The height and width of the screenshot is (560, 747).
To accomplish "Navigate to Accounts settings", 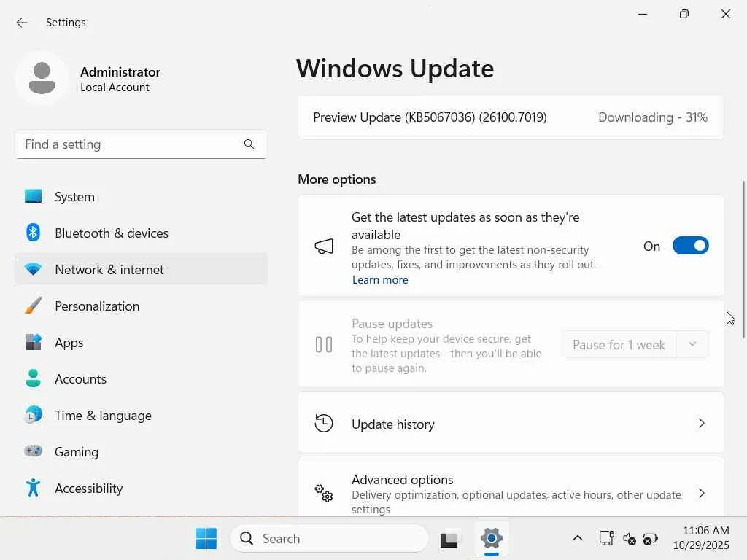I will [x=141, y=378].
